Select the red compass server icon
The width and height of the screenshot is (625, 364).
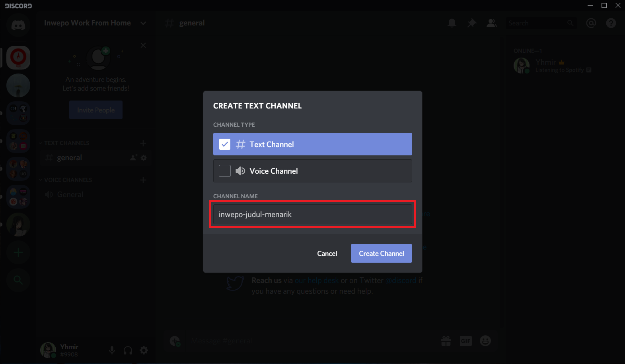18,58
